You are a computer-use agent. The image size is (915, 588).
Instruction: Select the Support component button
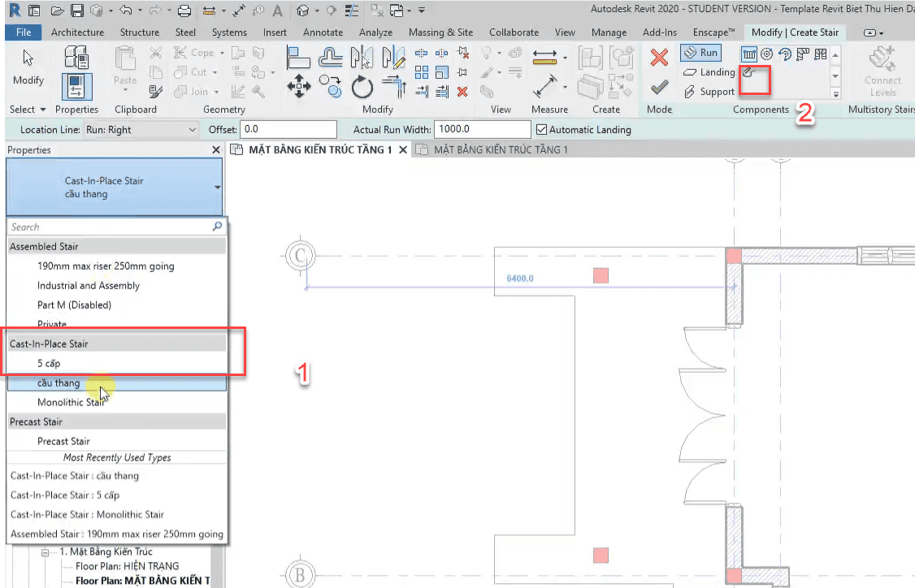709,92
